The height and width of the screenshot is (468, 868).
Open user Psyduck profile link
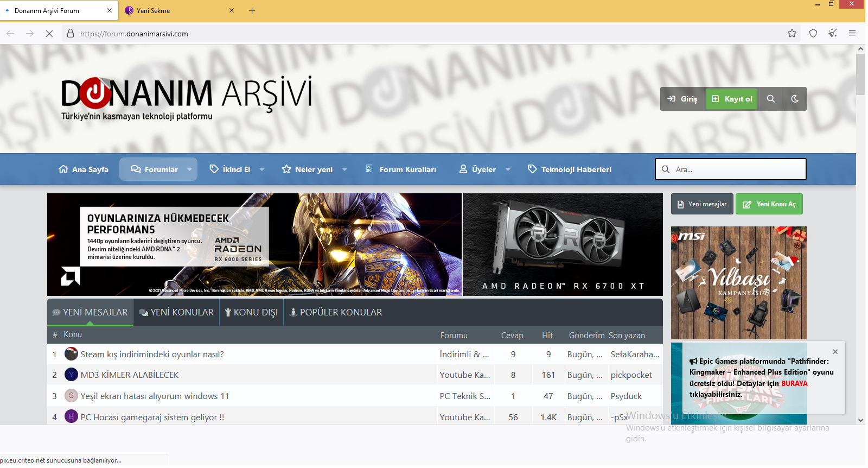click(x=626, y=396)
